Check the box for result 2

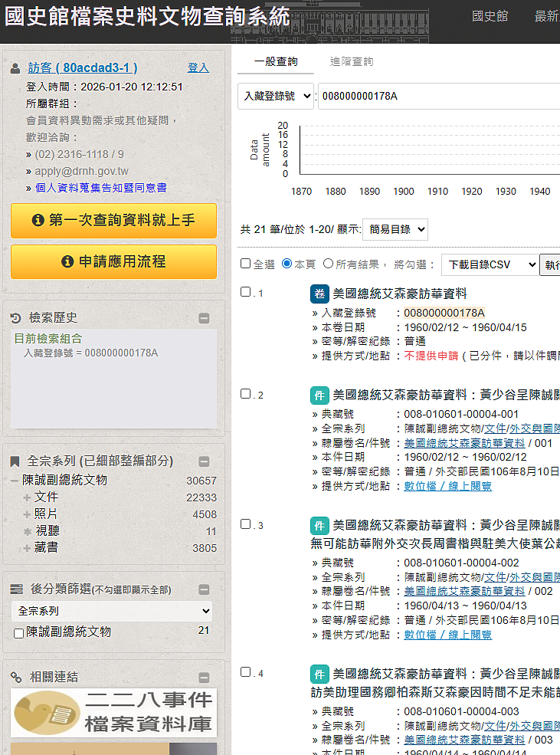coord(245,394)
